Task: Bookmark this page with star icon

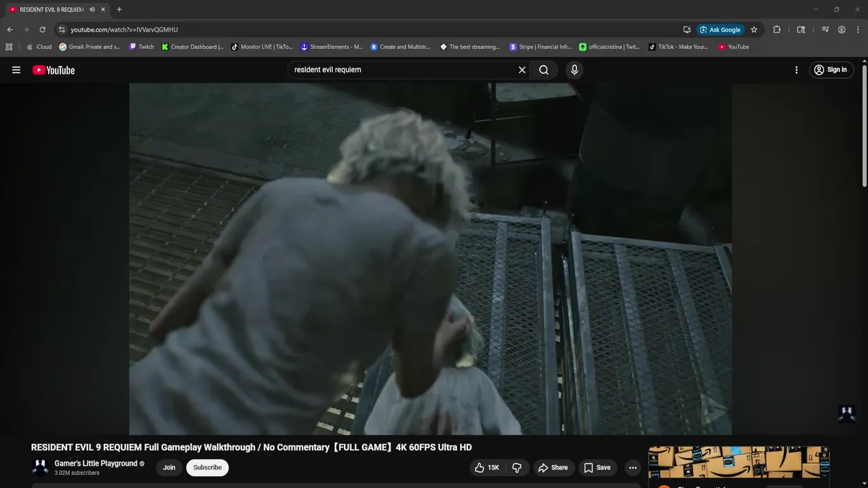Action: pyautogui.click(x=754, y=30)
